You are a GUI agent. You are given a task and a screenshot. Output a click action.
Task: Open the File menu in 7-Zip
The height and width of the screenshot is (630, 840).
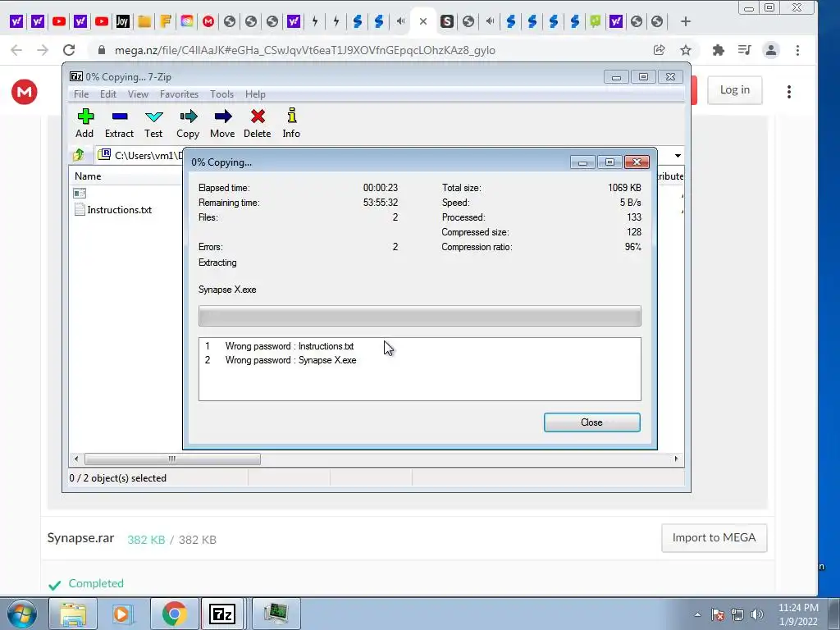(x=81, y=94)
